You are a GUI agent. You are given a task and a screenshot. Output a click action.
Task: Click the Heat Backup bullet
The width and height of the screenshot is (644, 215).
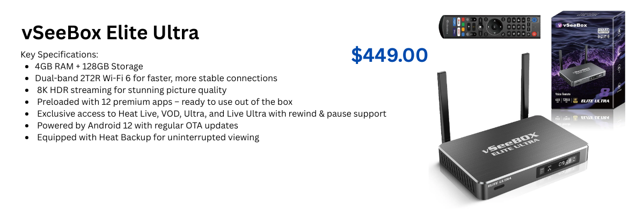point(148,138)
